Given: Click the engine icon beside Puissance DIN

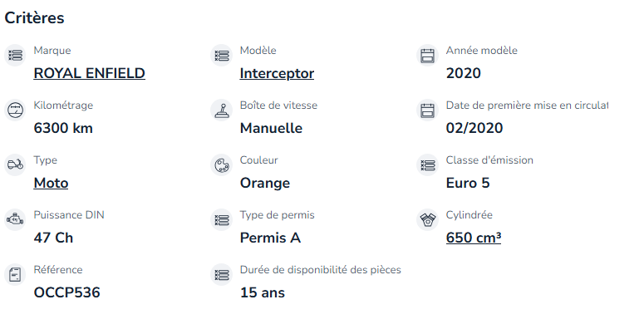Looking at the screenshot, I should pyautogui.click(x=15, y=219).
